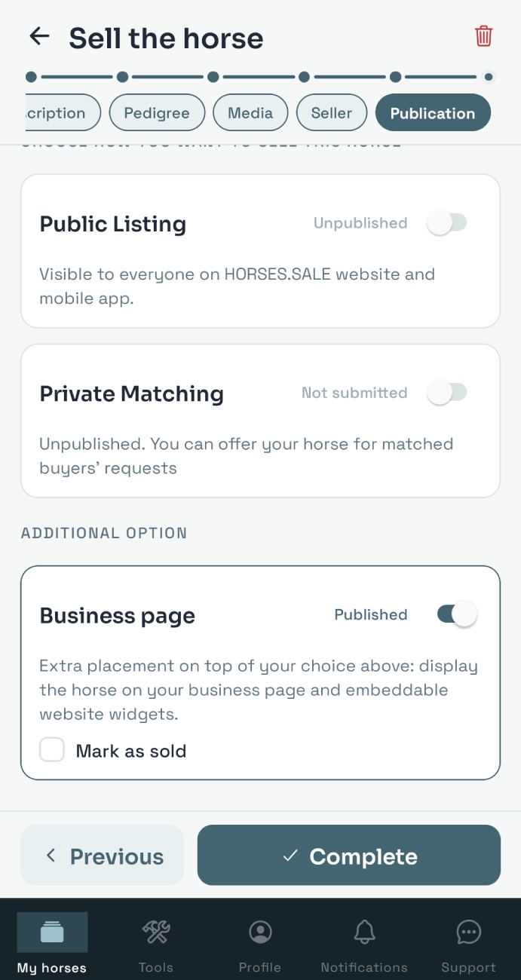Tap the back arrow icon
The height and width of the screenshot is (980, 521).
38,36
